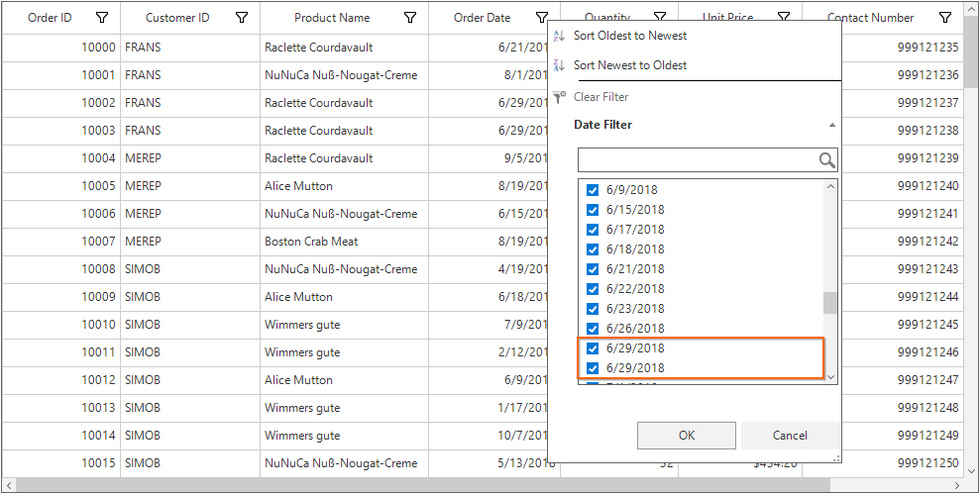Viewport: 980px width, 494px height.
Task: Uncheck the 6/15/2018 date checkbox
Action: tap(593, 210)
